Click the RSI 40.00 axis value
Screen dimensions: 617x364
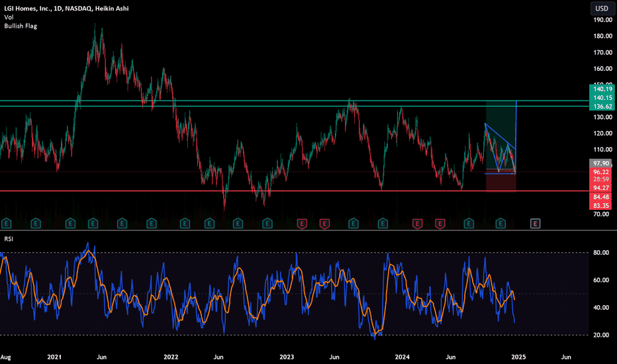point(601,308)
